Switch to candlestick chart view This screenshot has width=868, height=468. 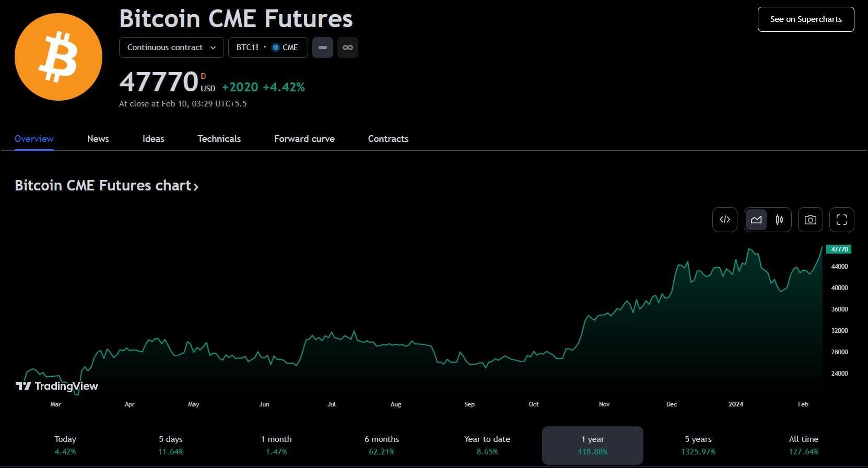[779, 220]
